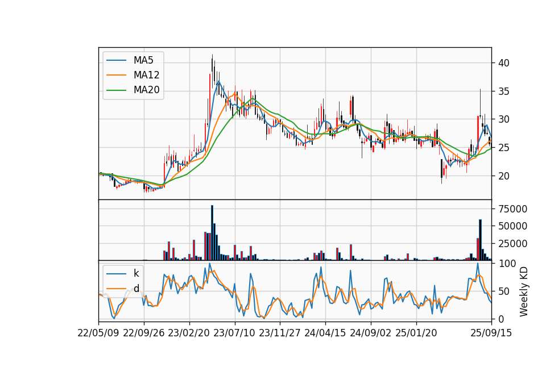
Task: Click the 24/04/15 date axis label
Action: tap(325, 333)
